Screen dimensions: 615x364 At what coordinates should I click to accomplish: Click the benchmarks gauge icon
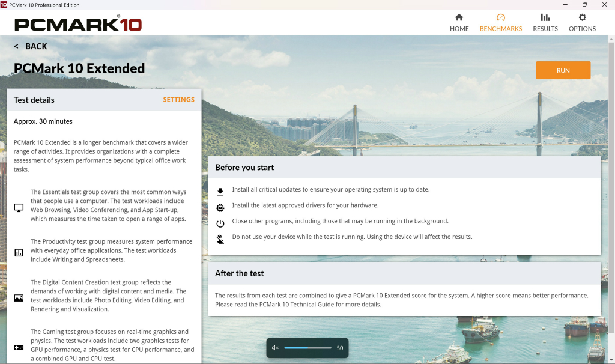point(500,17)
